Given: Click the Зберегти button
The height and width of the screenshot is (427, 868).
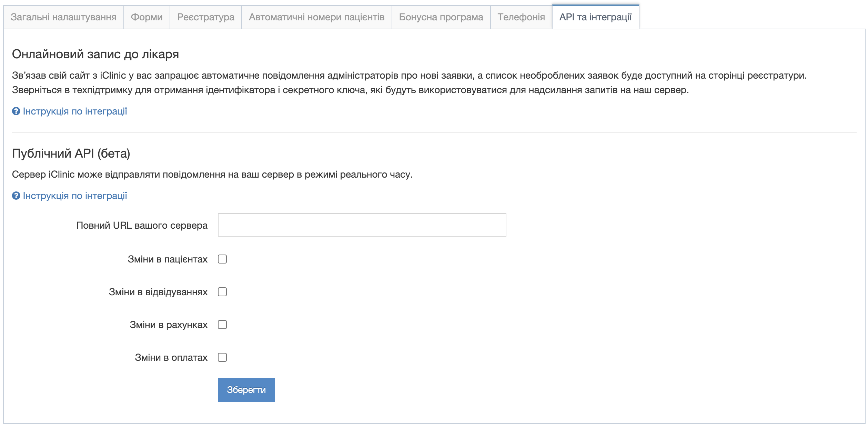Looking at the screenshot, I should (x=246, y=390).
